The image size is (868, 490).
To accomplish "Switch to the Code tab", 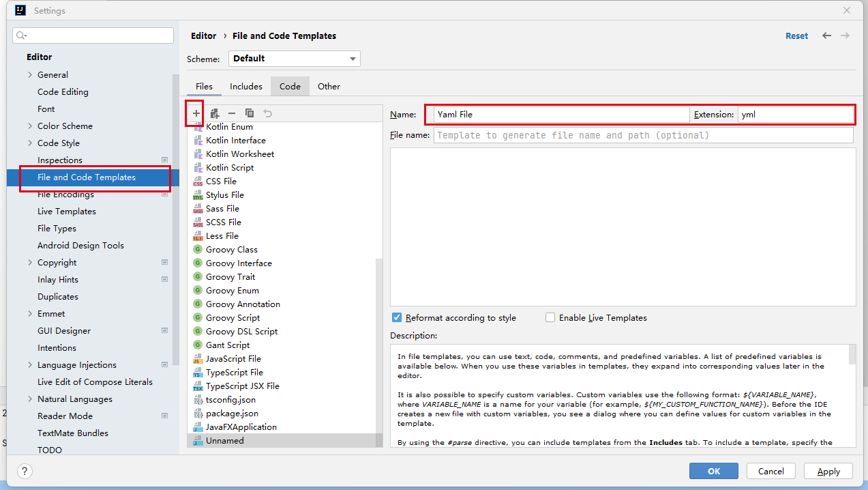I will coord(290,86).
